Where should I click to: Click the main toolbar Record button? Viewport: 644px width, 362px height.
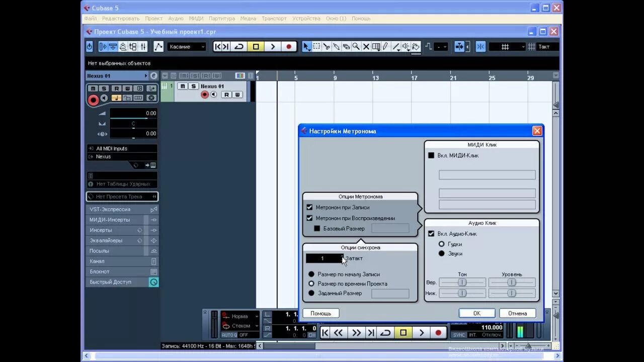289,47
